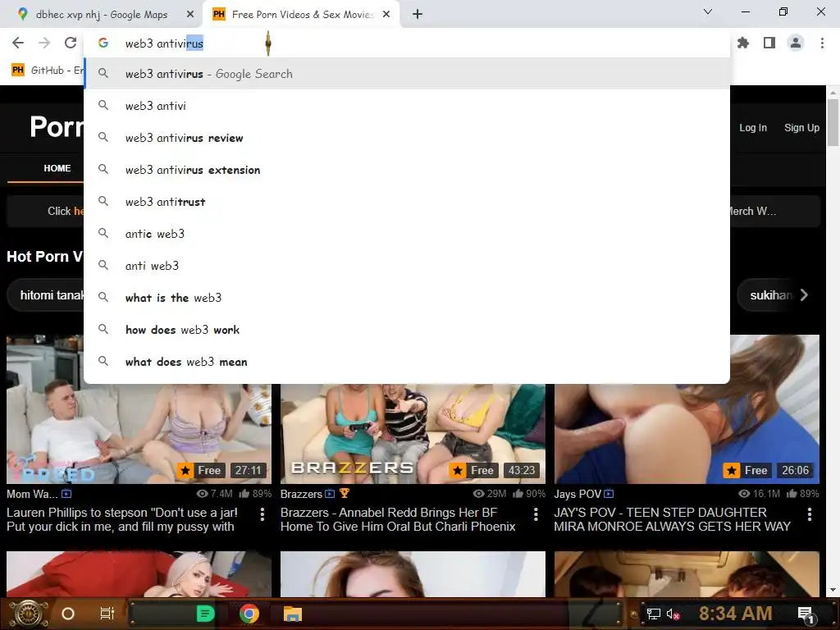Open the 'GitHub - E…' bookmark

(47, 71)
